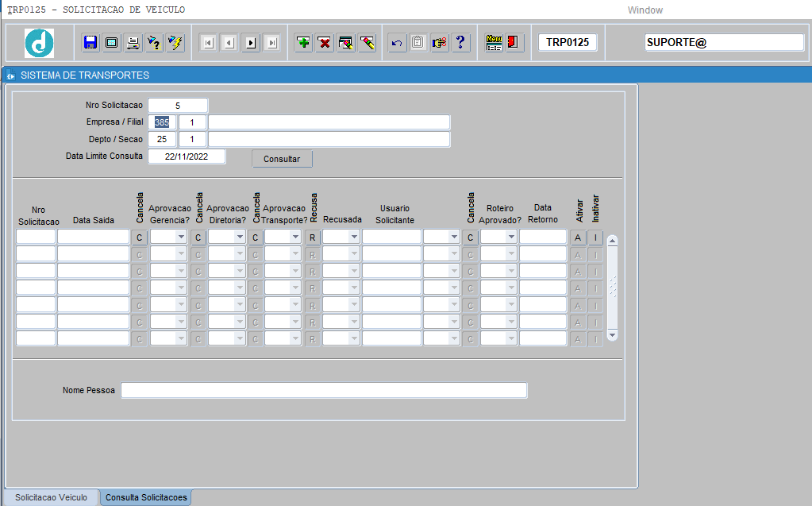The height and width of the screenshot is (506, 812).
Task: Click scrollbar up arrow of the grid
Action: click(x=612, y=241)
